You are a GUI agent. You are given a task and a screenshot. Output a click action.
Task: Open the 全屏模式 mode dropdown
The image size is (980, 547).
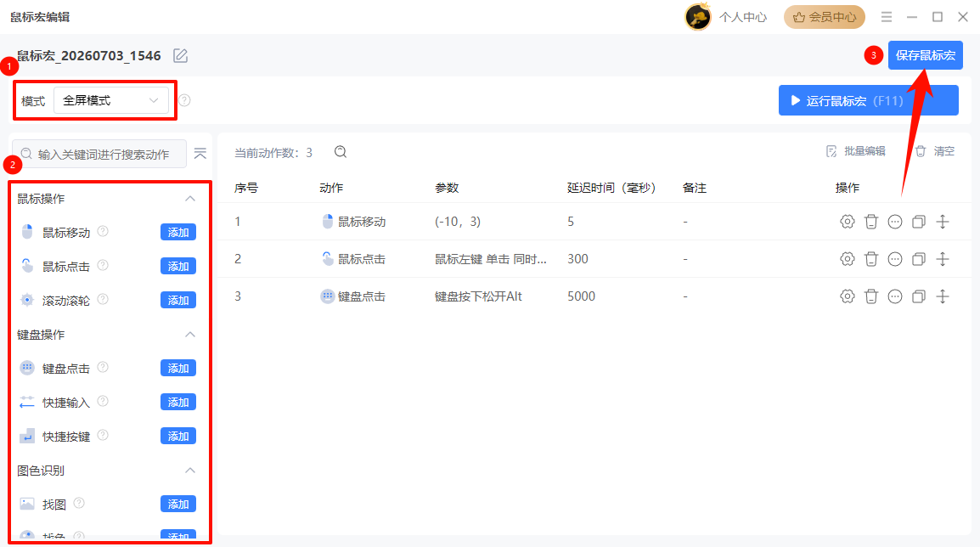[x=111, y=100]
